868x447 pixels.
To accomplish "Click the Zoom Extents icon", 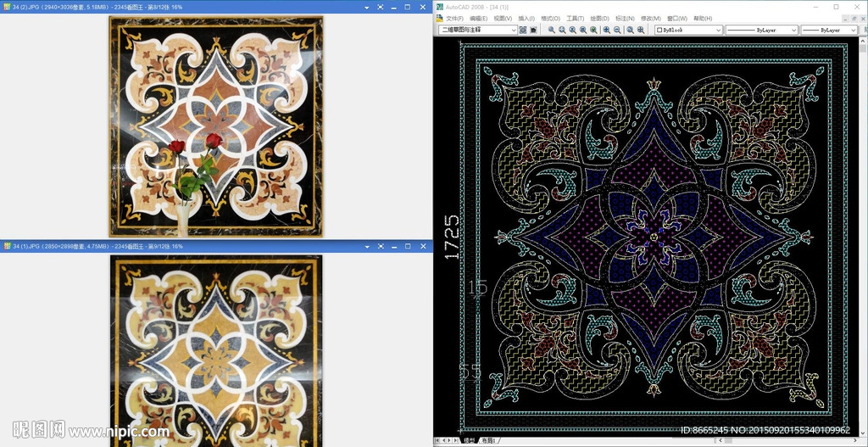I will pos(641,30).
